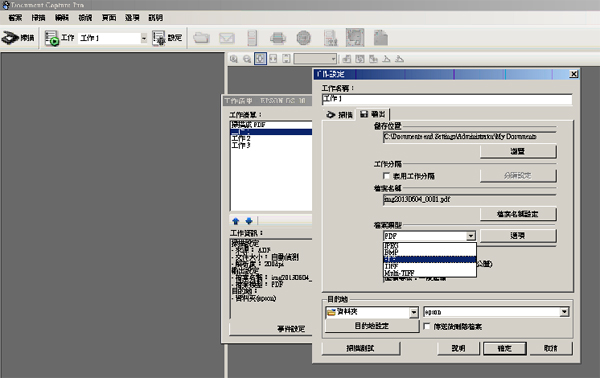Click the save location path field
This screenshot has width=600, height=378.
tap(470, 137)
